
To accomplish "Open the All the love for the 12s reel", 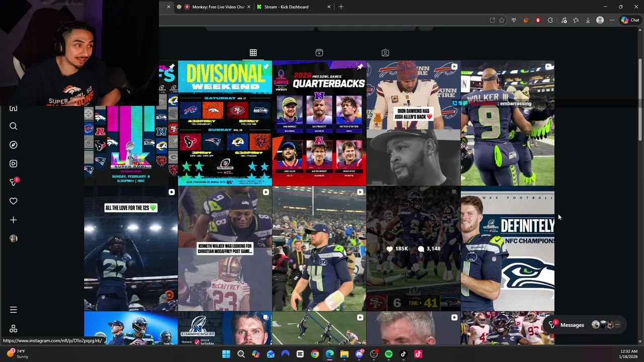I will (131, 249).
